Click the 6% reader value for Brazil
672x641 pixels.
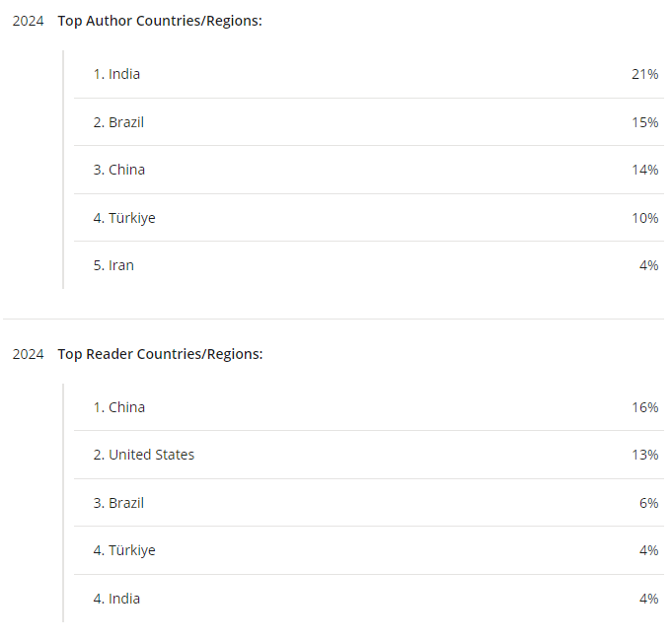[648, 503]
